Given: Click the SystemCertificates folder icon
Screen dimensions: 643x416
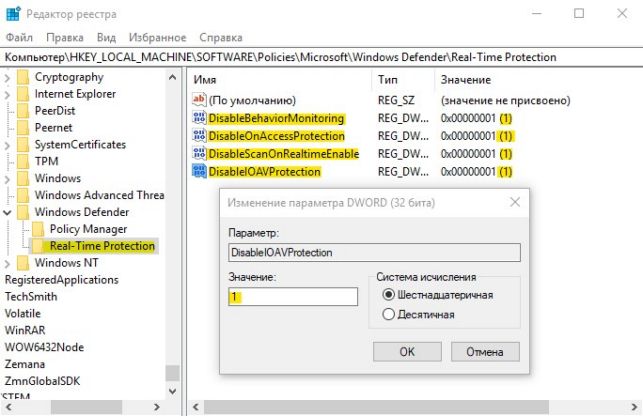Looking at the screenshot, I should [x=23, y=144].
